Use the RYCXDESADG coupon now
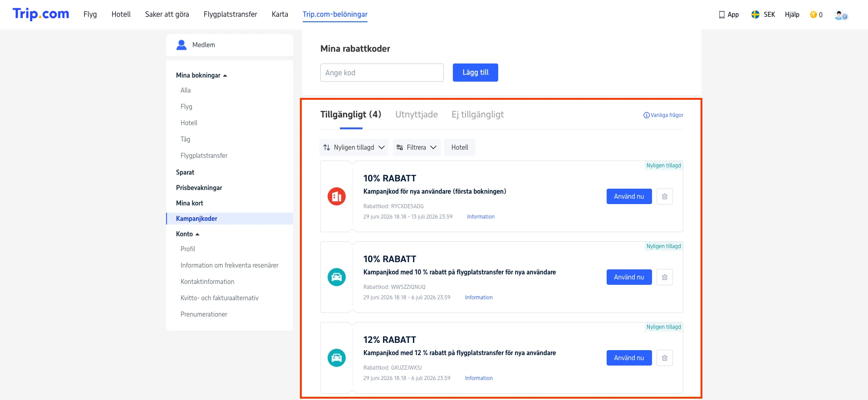The height and width of the screenshot is (400, 868). coord(629,196)
